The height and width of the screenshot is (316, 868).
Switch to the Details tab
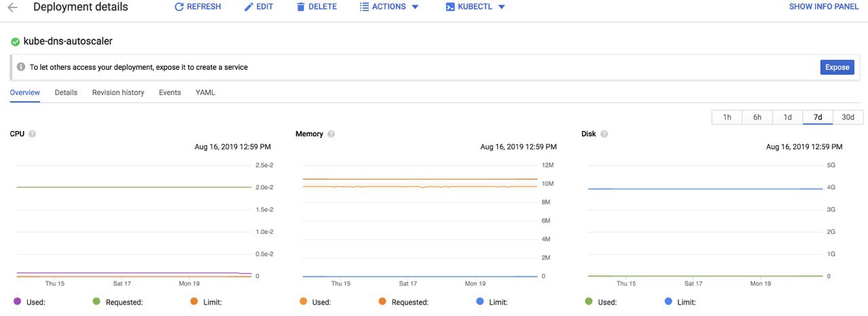66,92
